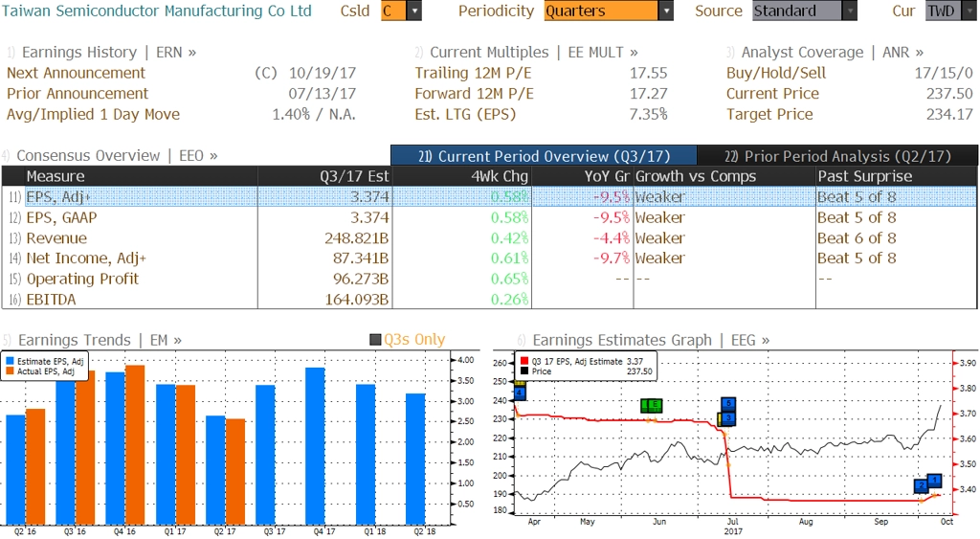Click blue event marker 2 on graph
980x539 pixels.
pyautogui.click(x=921, y=485)
